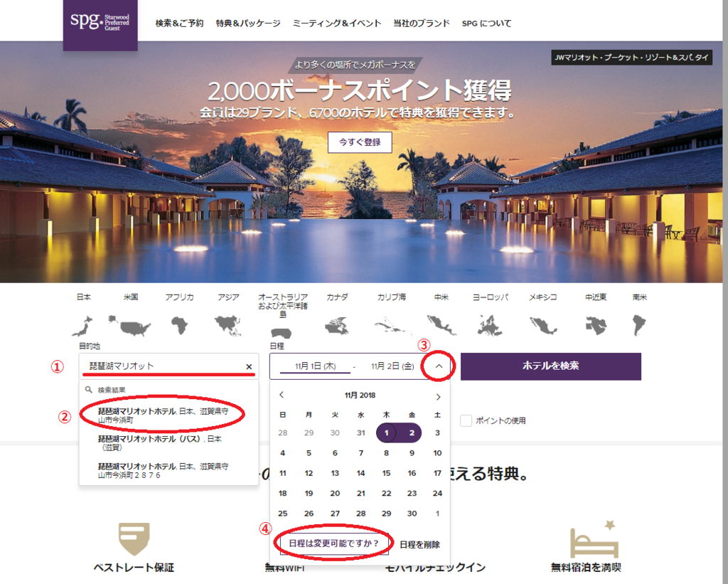Click ヨーロッパ region label
728x584 pixels.
pyautogui.click(x=491, y=297)
